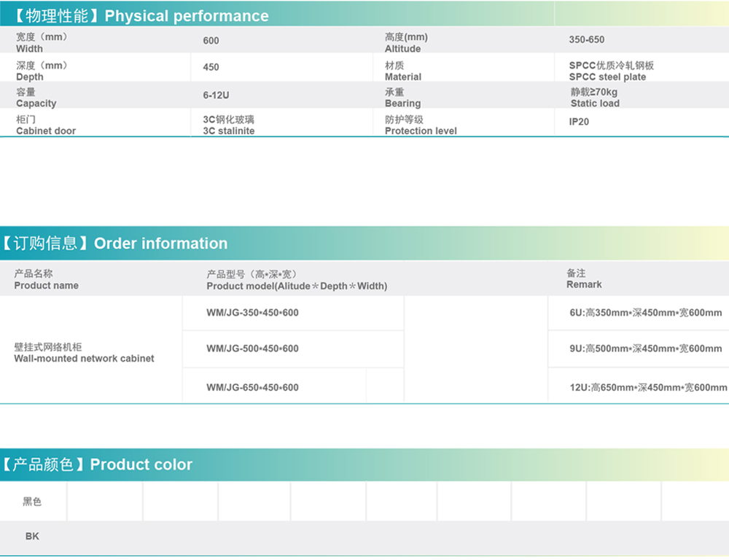Click the Product model column header
This screenshot has width=729, height=560.
click(296, 280)
